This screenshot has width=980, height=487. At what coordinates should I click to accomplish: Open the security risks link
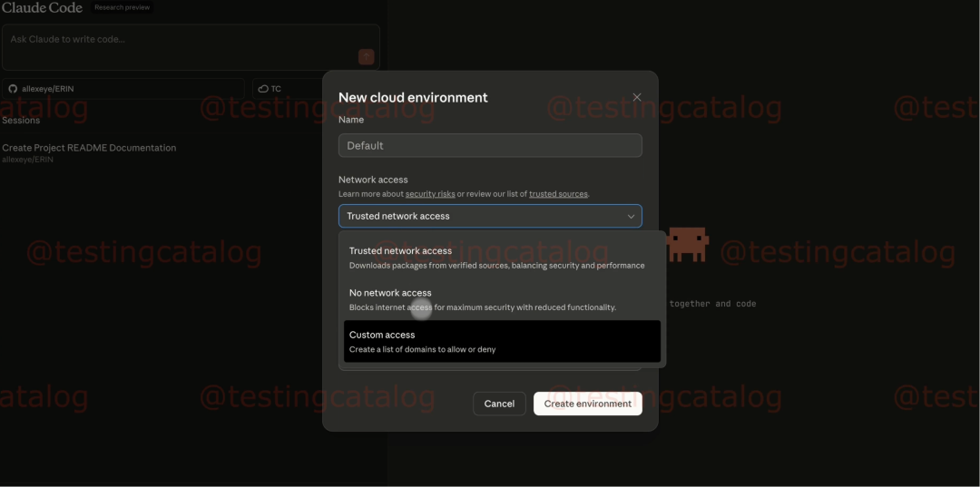coord(430,194)
